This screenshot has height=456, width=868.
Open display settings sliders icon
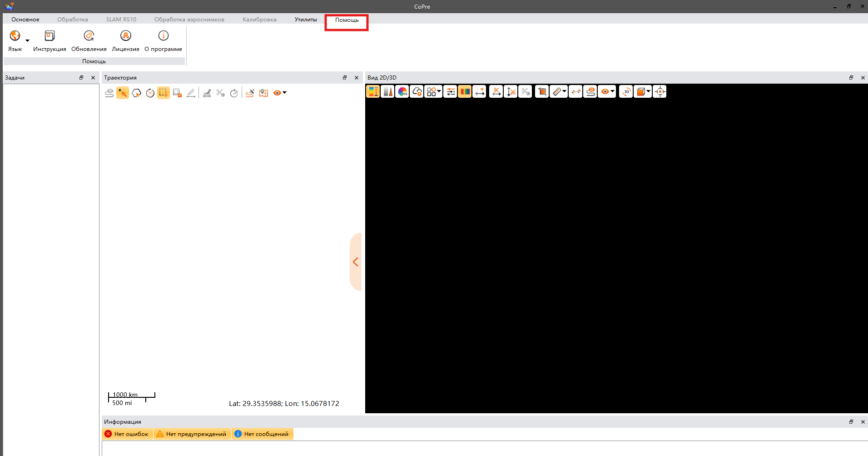coord(450,91)
